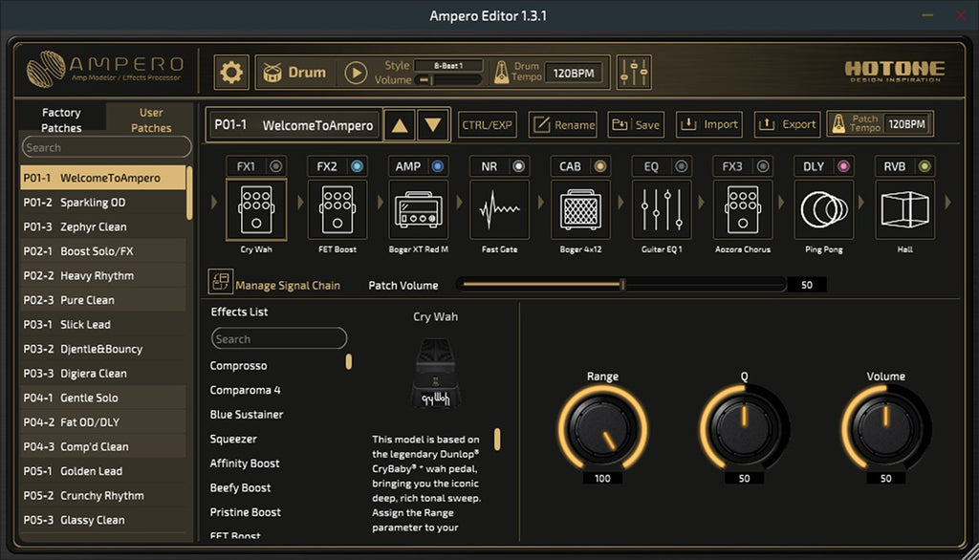This screenshot has height=560, width=979.
Task: Click the Rename pencil icon
Action: click(541, 124)
